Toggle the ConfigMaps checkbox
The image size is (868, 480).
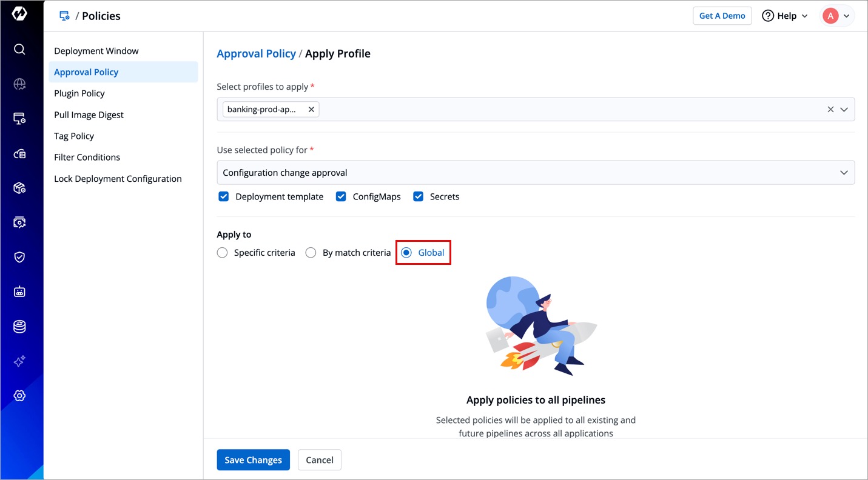click(341, 196)
